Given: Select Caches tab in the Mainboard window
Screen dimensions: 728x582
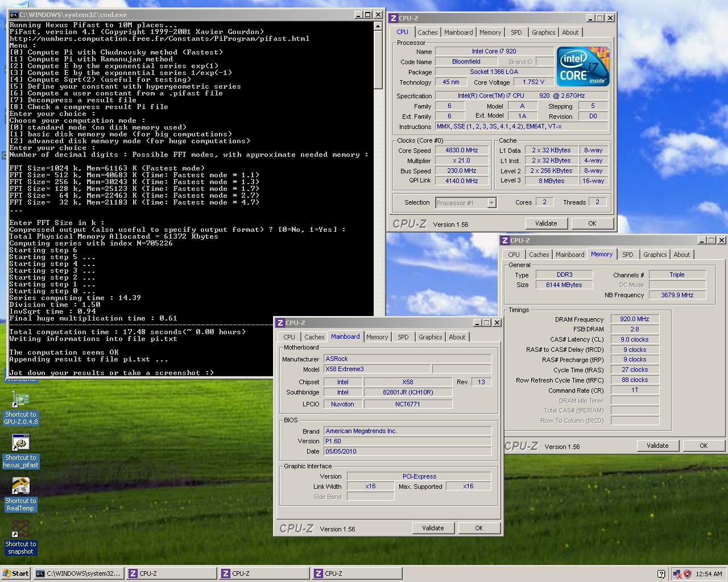Looking at the screenshot, I should click(x=315, y=337).
